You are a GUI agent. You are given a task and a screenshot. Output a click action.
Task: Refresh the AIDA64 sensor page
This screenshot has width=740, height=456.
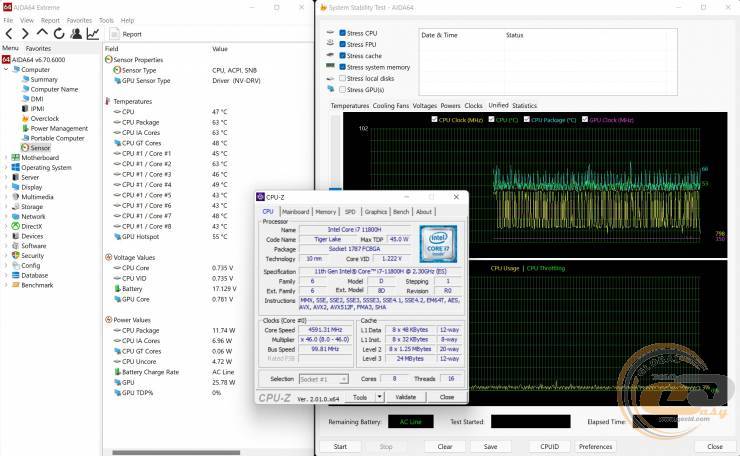(59, 34)
